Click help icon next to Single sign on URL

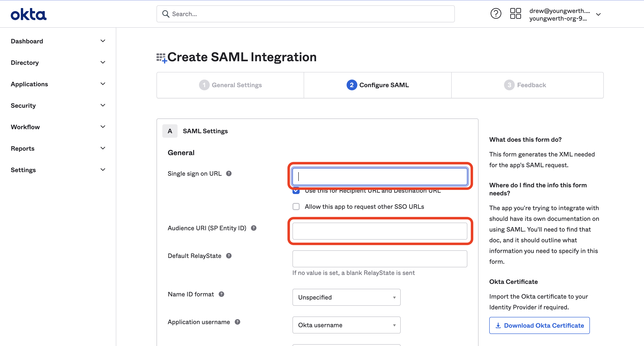(229, 173)
